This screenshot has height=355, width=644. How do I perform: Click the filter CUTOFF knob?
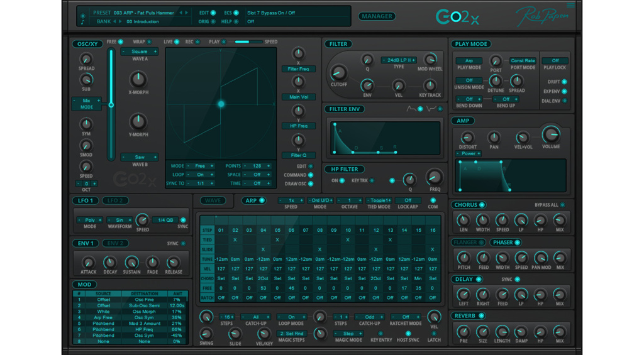click(339, 73)
